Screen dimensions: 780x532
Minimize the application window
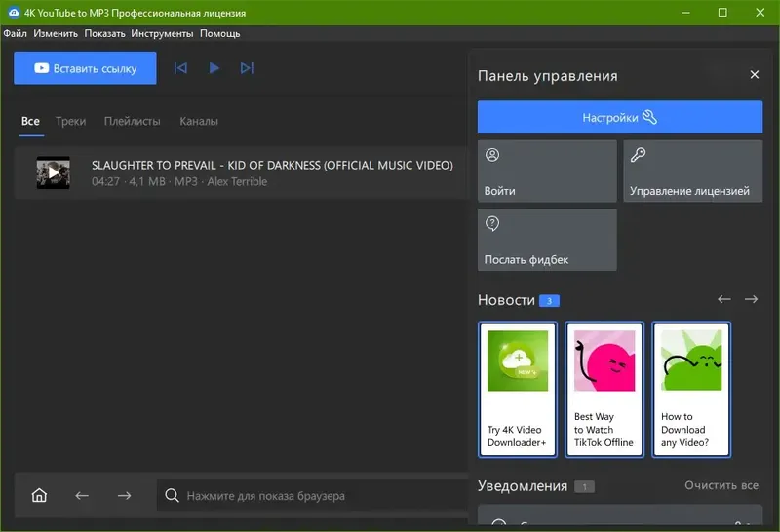[x=685, y=13]
